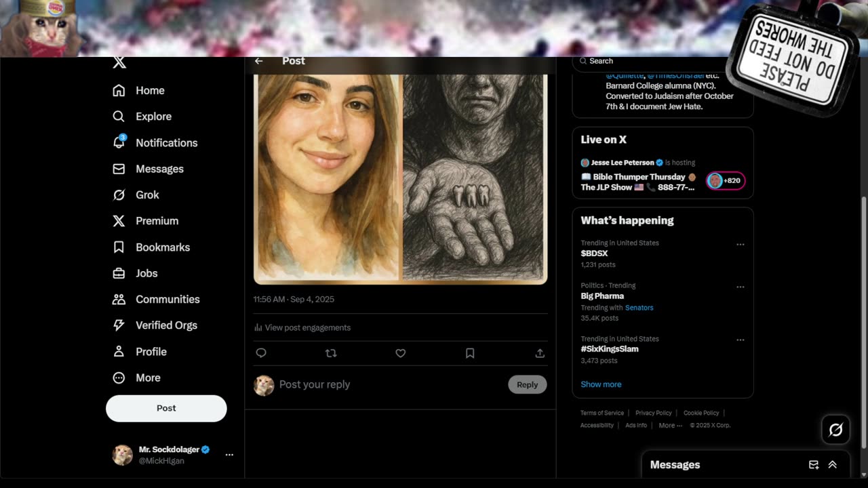Screen dimensions: 868x488
Task: Click the reply speech bubble icon
Action: 261,353
